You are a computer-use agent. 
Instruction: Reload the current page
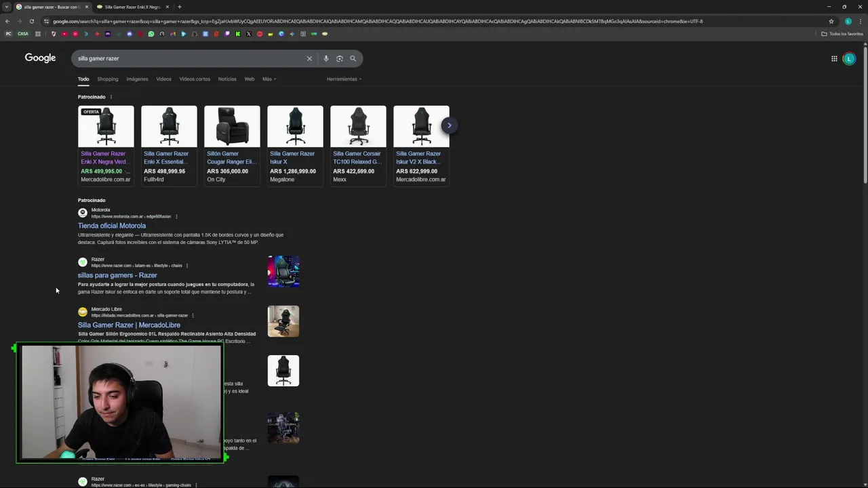[x=31, y=21]
